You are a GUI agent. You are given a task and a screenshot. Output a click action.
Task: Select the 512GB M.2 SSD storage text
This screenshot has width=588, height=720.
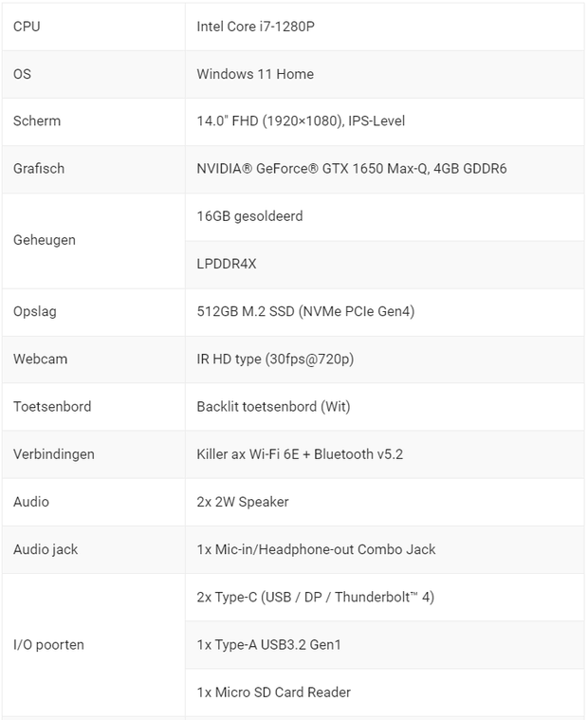click(x=305, y=311)
